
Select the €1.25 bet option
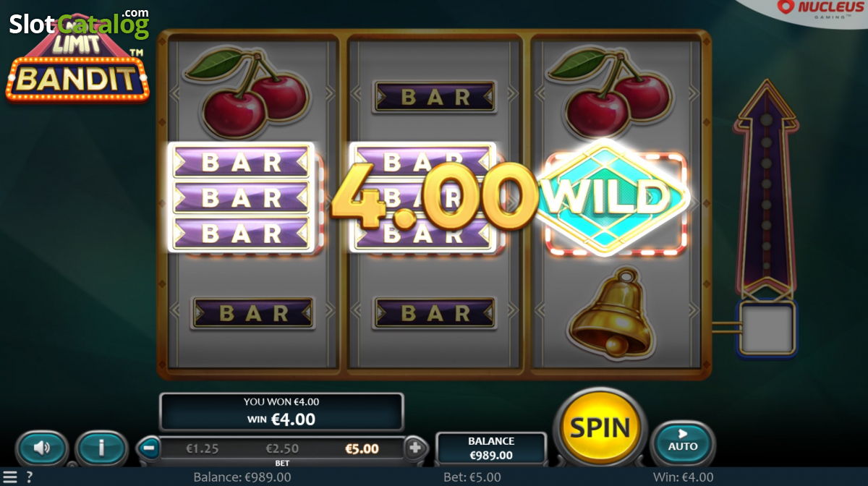click(x=203, y=448)
